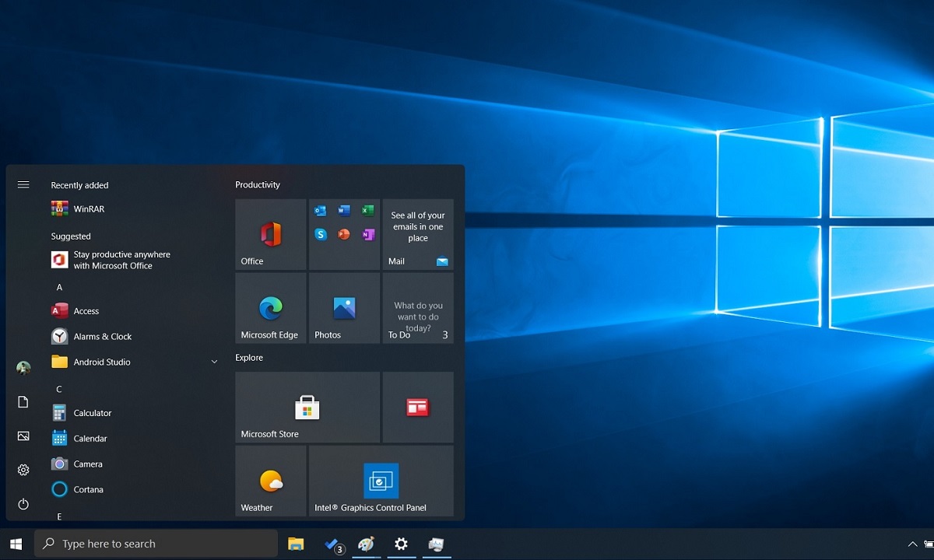Screen dimensions: 934x560
Task: Launch the Weather tile
Action: [x=270, y=480]
